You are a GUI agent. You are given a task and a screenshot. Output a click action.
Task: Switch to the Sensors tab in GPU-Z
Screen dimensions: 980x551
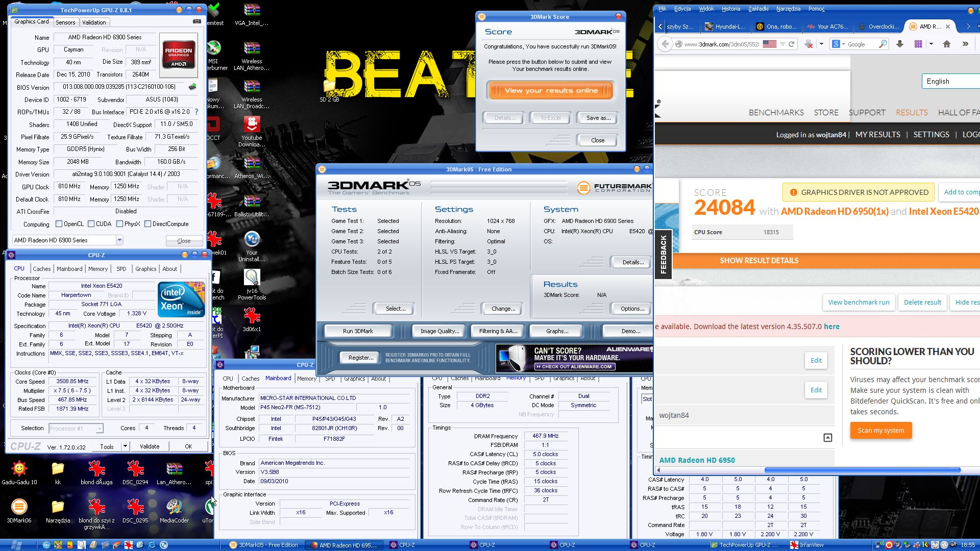[x=65, y=22]
